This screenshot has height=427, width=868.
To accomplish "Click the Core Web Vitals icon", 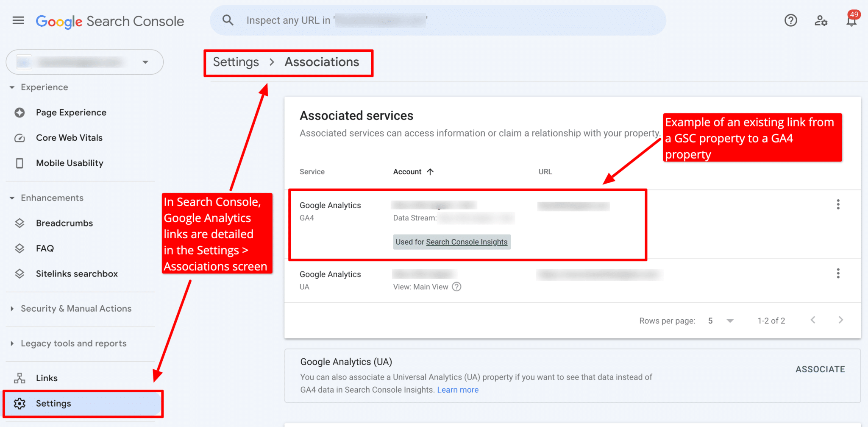I will tap(20, 137).
